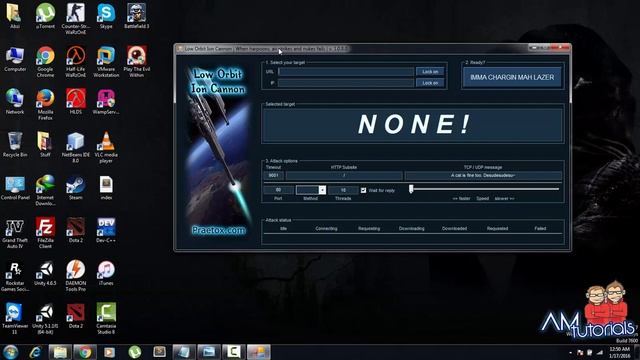This screenshot has width=640, height=360.
Task: Launch Google Chrome from the desktop
Action: tap(45, 62)
